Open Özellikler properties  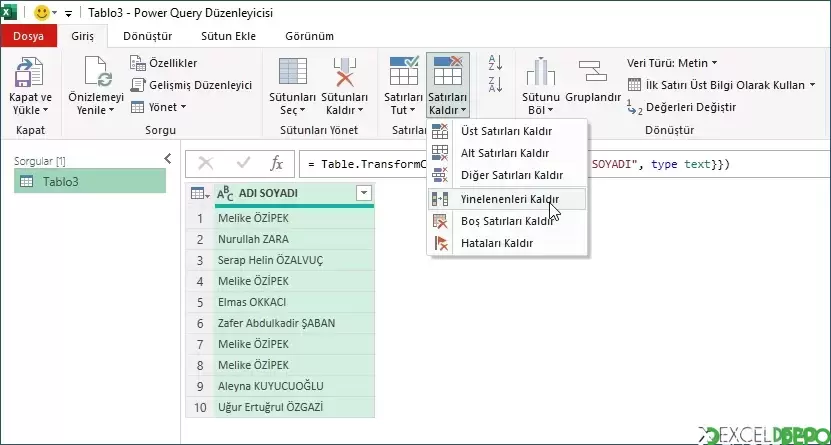[x=164, y=63]
